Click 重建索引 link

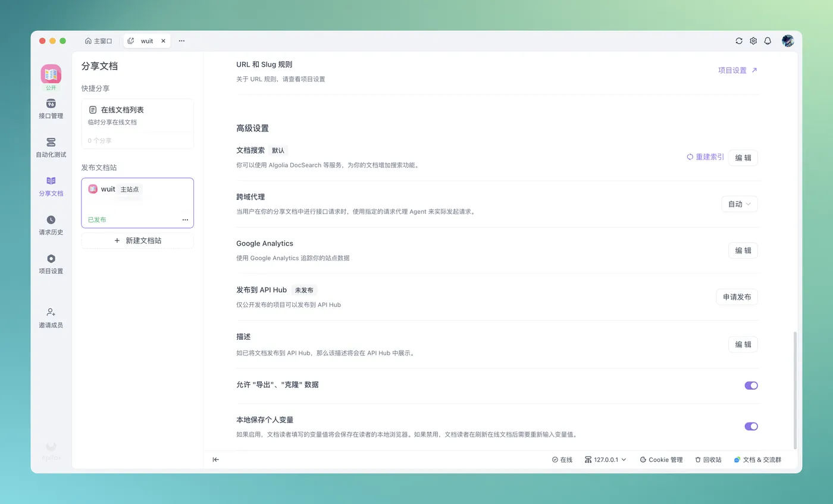(705, 157)
